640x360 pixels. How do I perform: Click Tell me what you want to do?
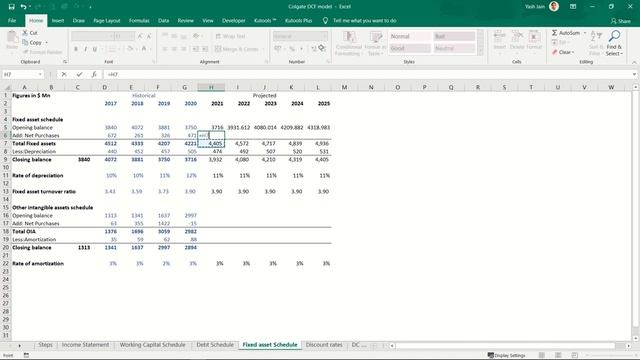(364, 20)
